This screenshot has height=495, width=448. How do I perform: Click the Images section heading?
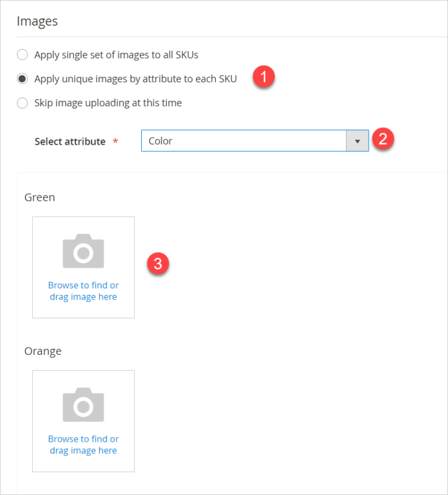[x=37, y=22]
